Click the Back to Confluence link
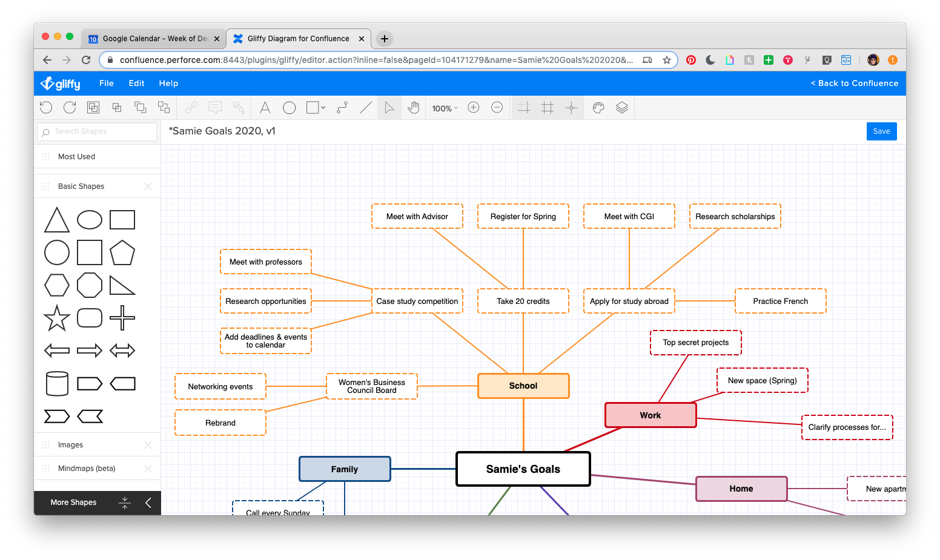The height and width of the screenshot is (560, 940). coord(855,83)
